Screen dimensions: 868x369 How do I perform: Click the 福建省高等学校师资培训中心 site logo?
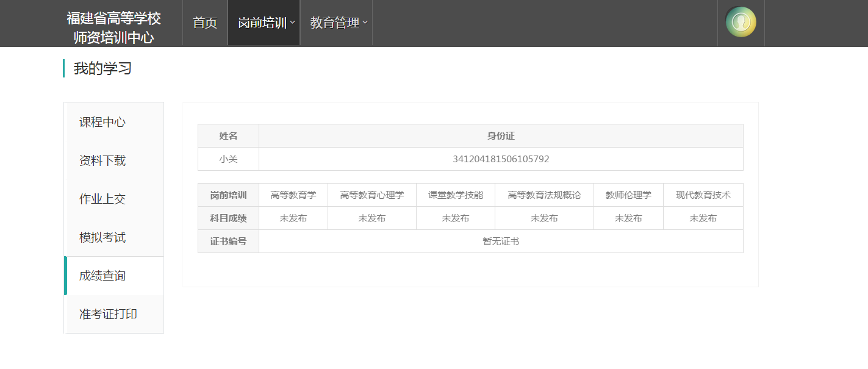pyautogui.click(x=113, y=27)
